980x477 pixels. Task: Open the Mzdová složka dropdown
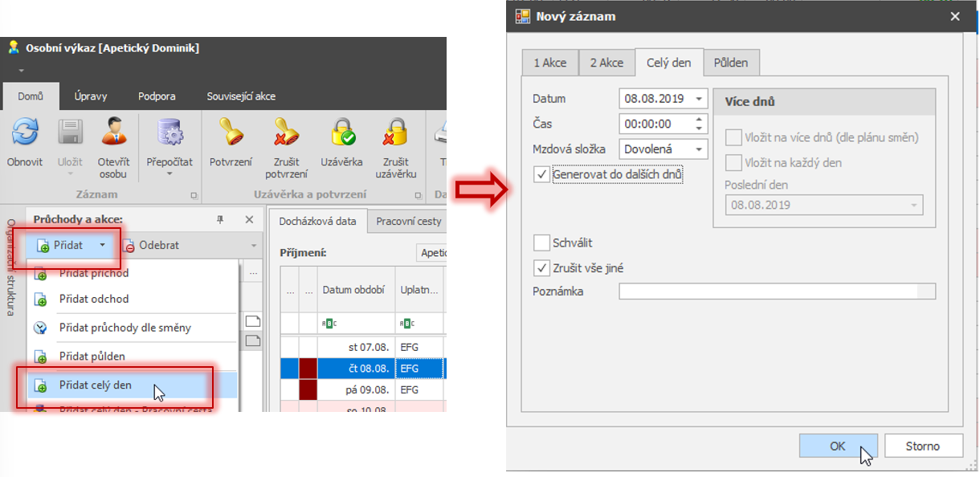click(699, 149)
